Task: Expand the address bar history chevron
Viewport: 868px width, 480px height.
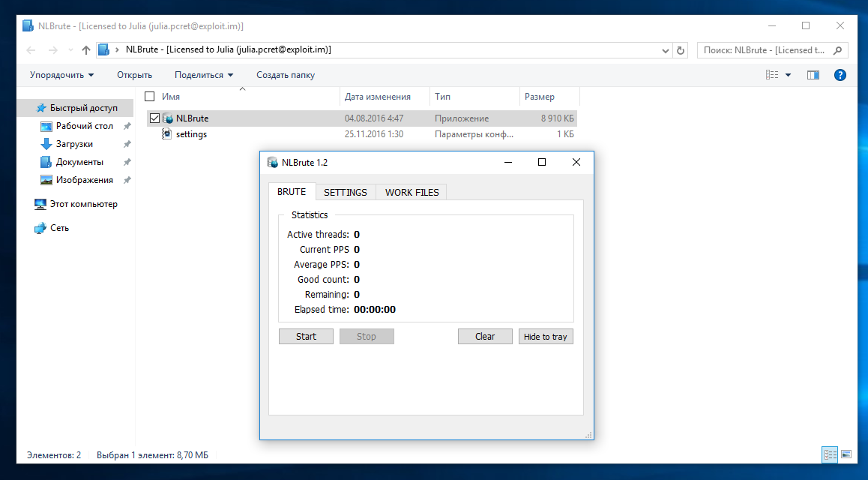Action: (666, 50)
